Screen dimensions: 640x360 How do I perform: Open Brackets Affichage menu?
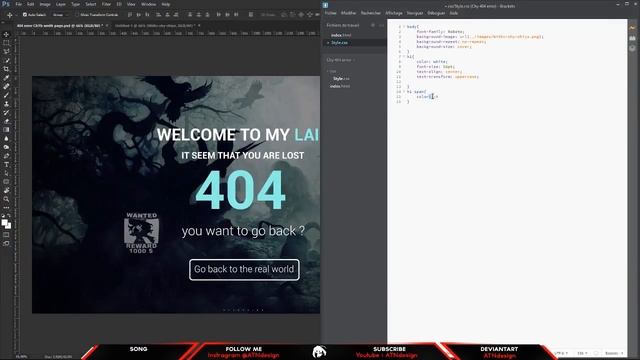tap(394, 13)
